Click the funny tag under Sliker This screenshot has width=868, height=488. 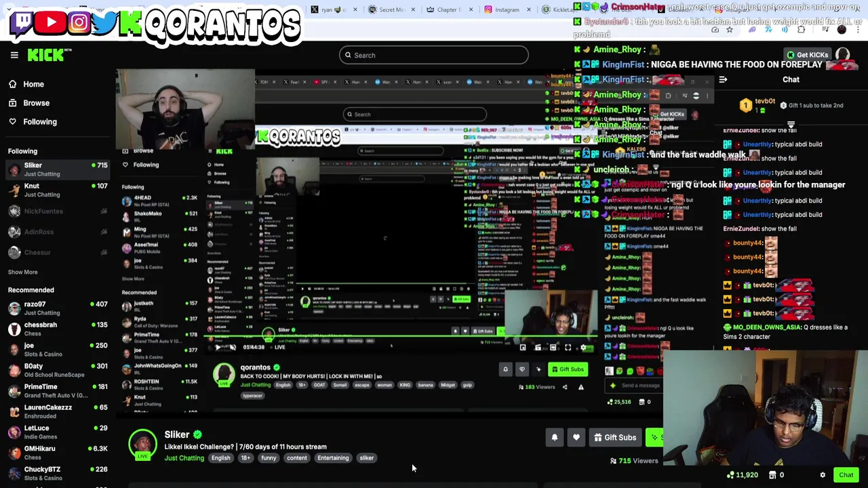pyautogui.click(x=269, y=458)
